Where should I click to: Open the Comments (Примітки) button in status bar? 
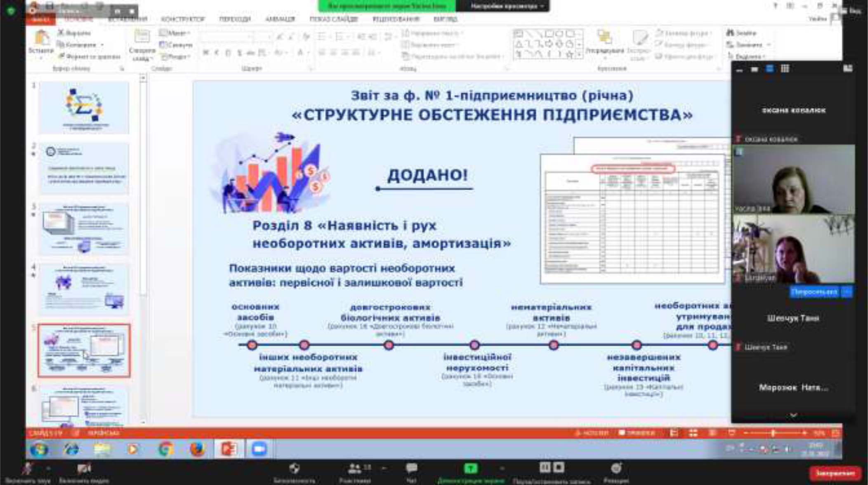[x=637, y=433]
